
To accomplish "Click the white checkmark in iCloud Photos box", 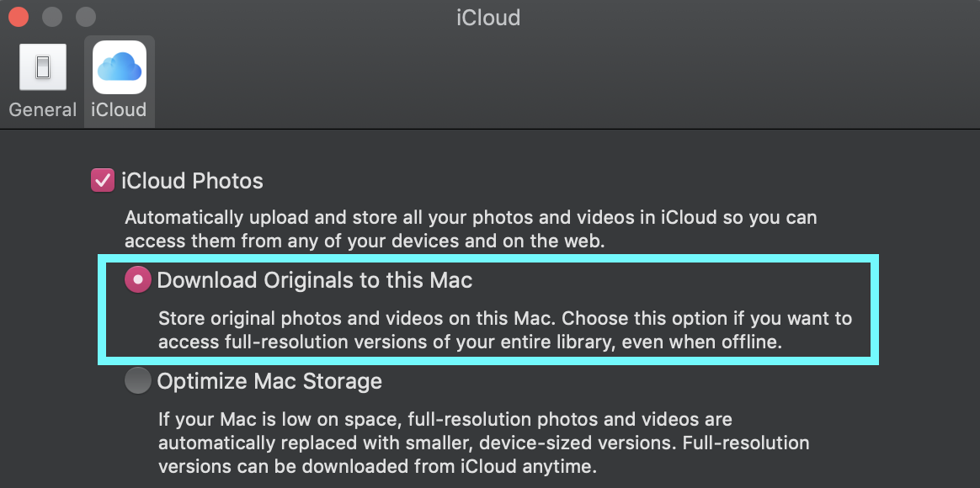I will (103, 181).
